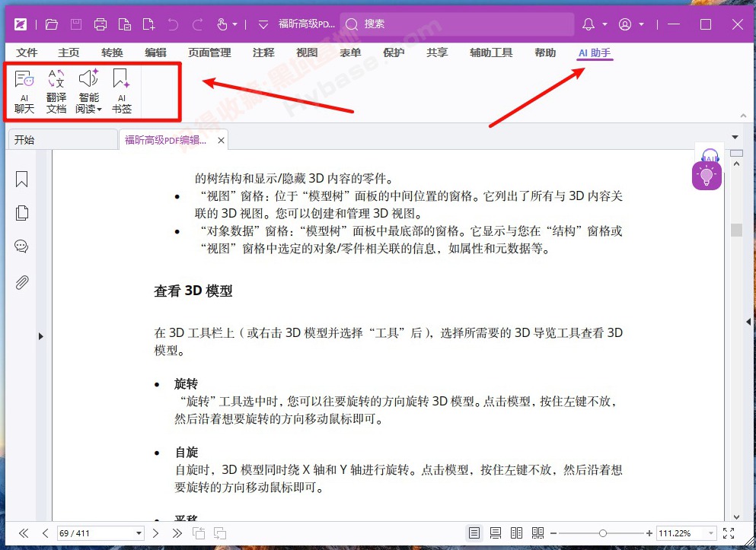Switch to the 辅助工具 ribbon tab
The height and width of the screenshot is (550, 756).
point(491,52)
